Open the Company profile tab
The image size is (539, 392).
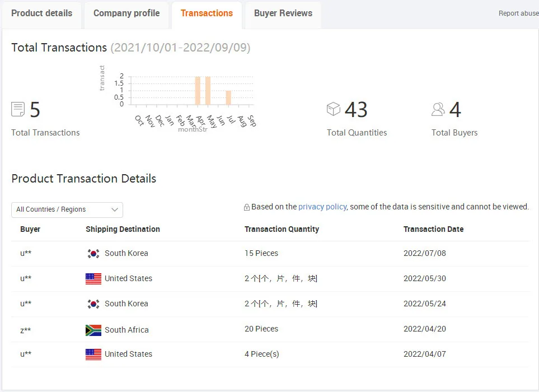pos(126,13)
